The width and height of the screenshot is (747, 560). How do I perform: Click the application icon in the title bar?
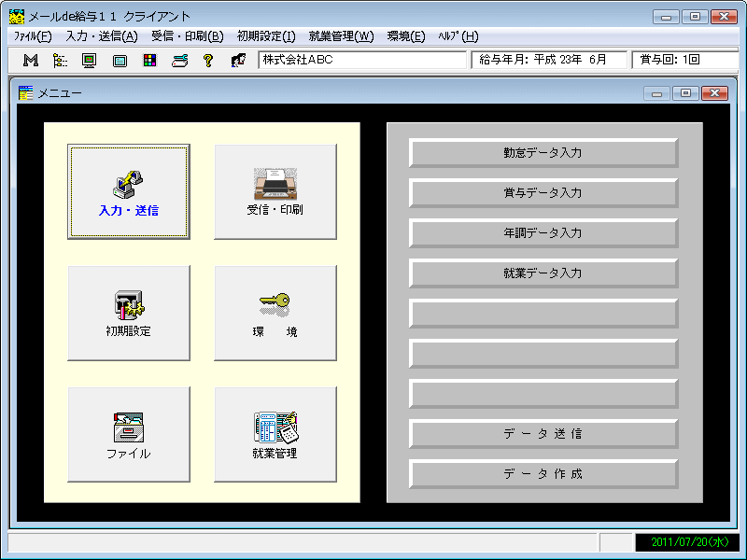(x=17, y=17)
